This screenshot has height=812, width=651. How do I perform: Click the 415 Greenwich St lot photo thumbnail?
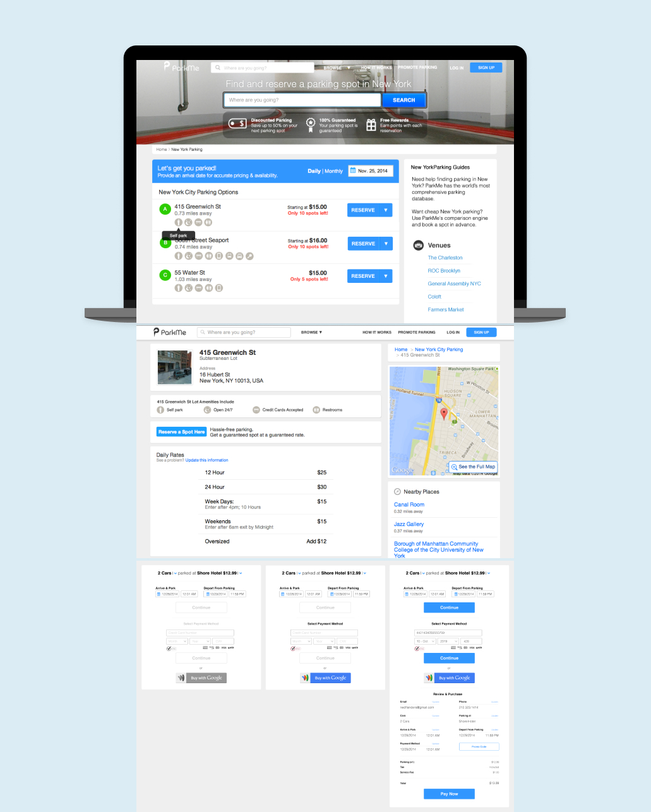coord(174,367)
